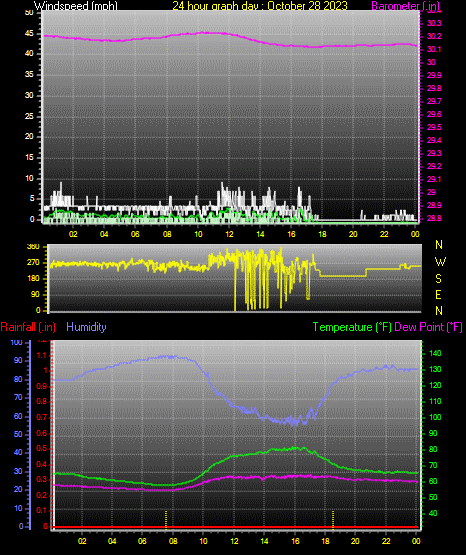Click the Barometer (.in) axis title
The height and width of the screenshot is (555, 466).
[x=405, y=6]
